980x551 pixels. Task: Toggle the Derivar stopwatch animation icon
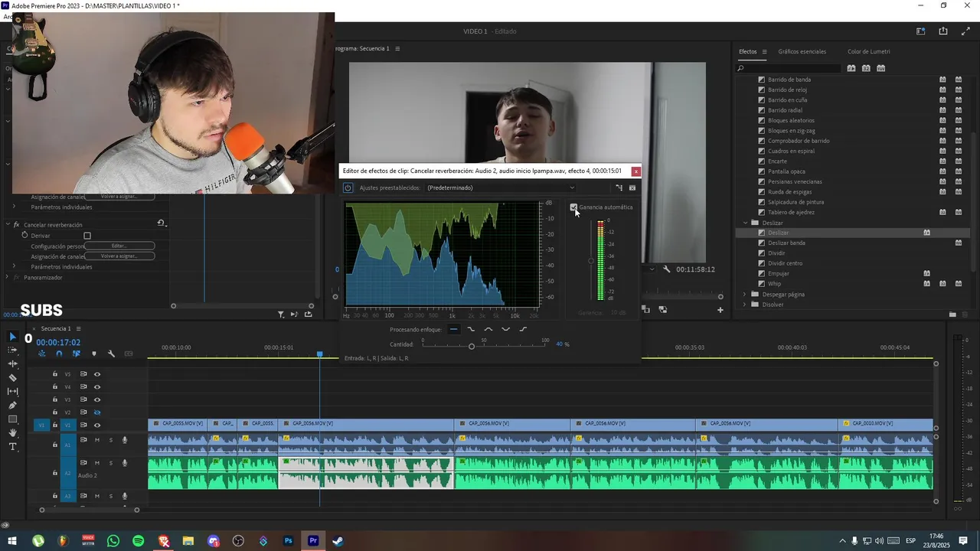point(24,235)
